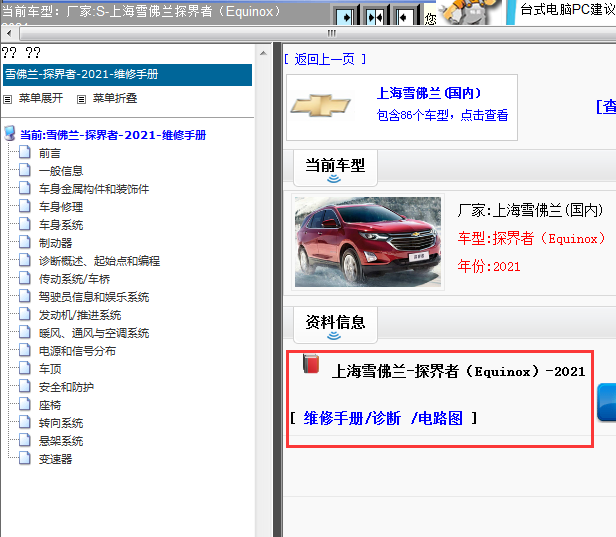Click the page icon next to 悬架系统

[25, 439]
